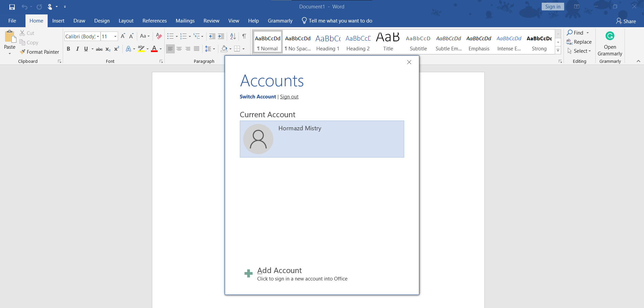Click the Sign out link

tap(289, 97)
